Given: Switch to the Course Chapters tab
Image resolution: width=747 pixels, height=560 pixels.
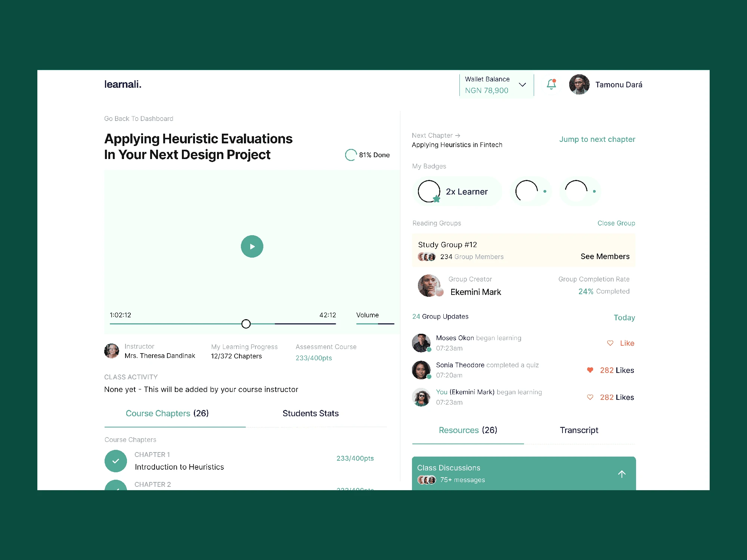Looking at the screenshot, I should (x=167, y=413).
